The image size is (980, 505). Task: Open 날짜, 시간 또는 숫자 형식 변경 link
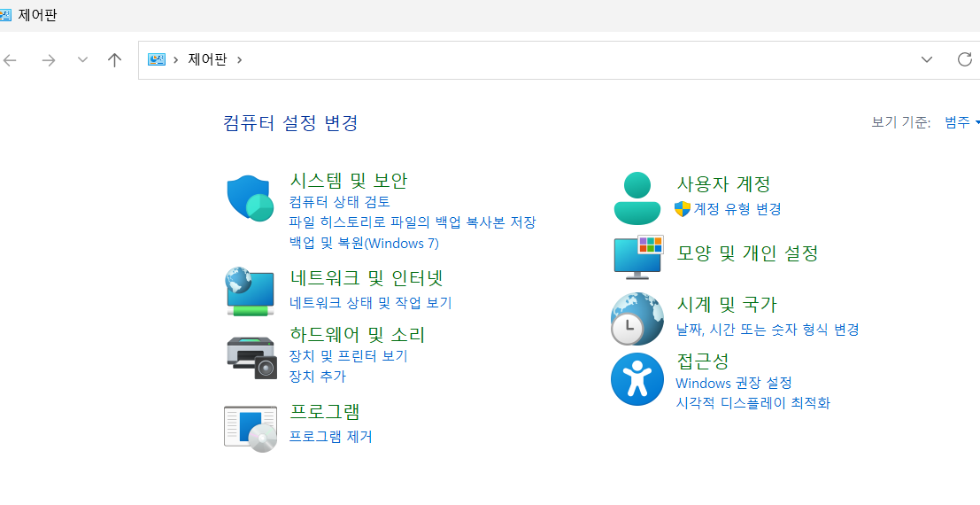coord(768,330)
